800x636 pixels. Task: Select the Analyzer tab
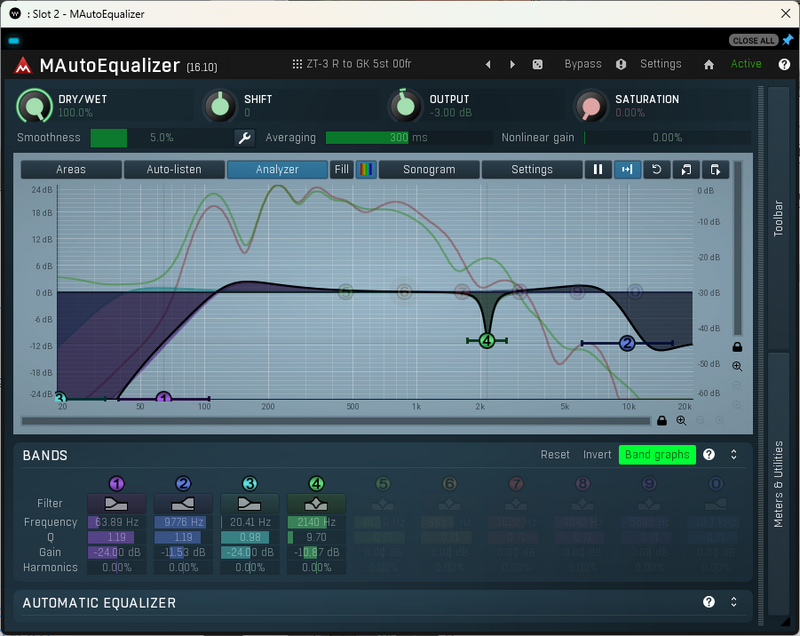[x=277, y=169]
